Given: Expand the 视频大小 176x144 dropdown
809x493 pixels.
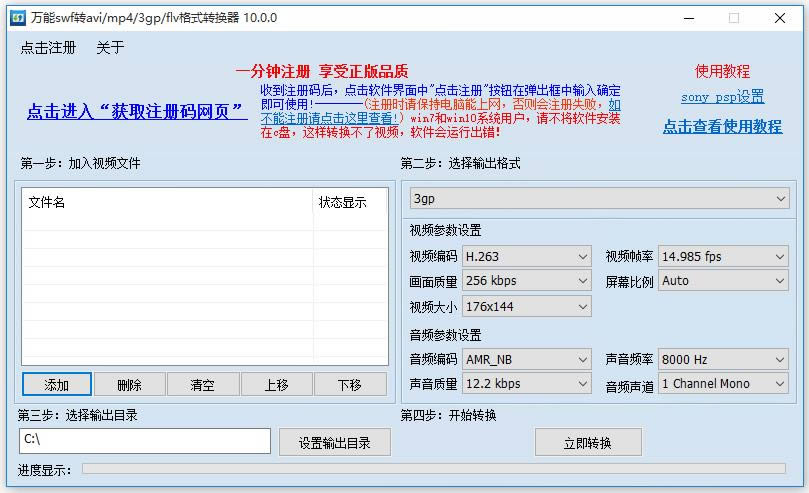Looking at the screenshot, I should [x=527, y=306].
